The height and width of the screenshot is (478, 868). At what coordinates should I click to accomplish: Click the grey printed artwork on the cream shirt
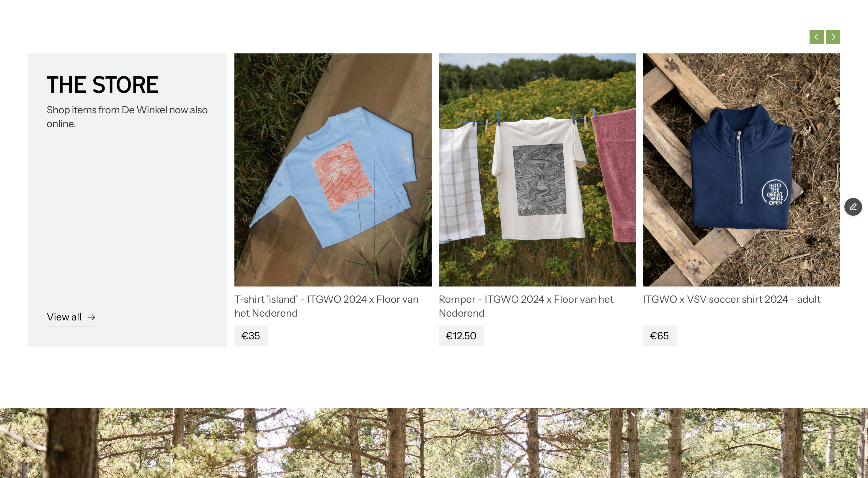(539, 179)
